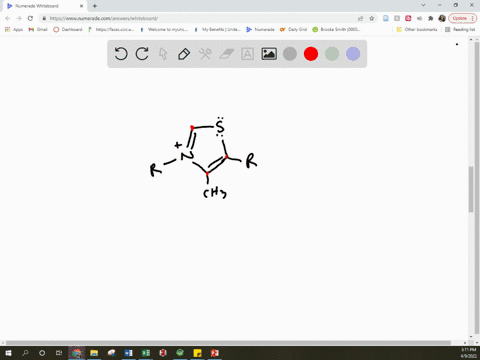Open the Reading list
This screenshot has height=360, width=480.
pos(460,29)
